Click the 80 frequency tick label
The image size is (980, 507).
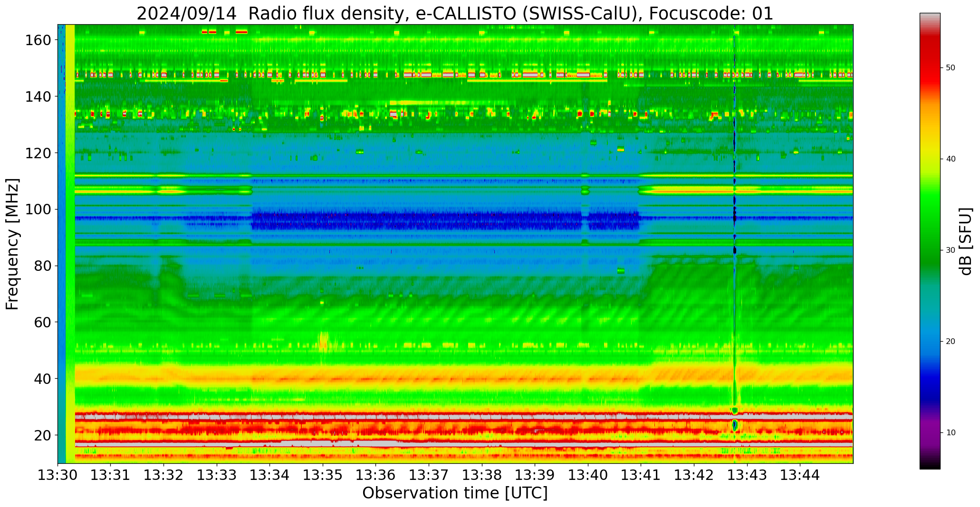(x=42, y=266)
